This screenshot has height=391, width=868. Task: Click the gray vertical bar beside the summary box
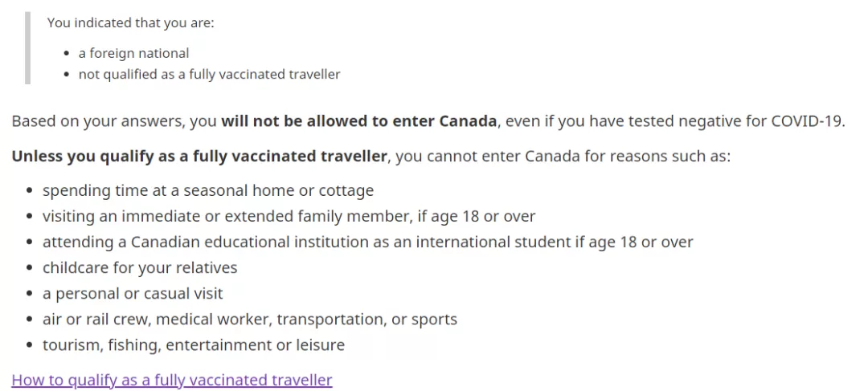[27, 48]
